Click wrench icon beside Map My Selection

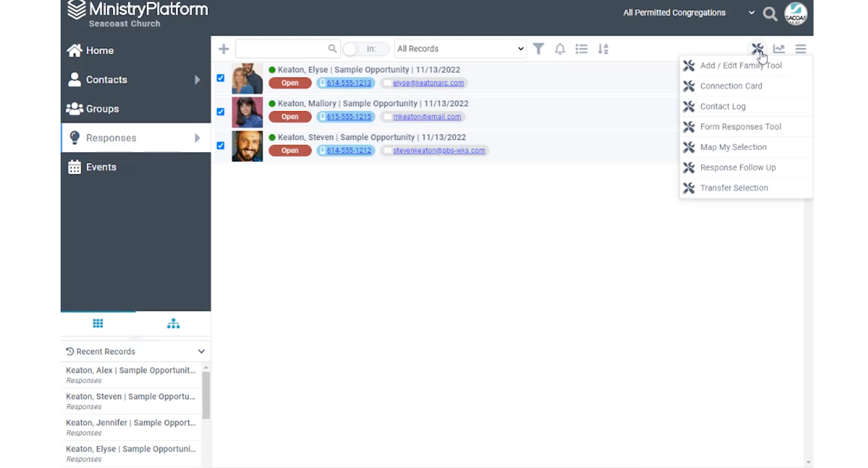coord(689,147)
